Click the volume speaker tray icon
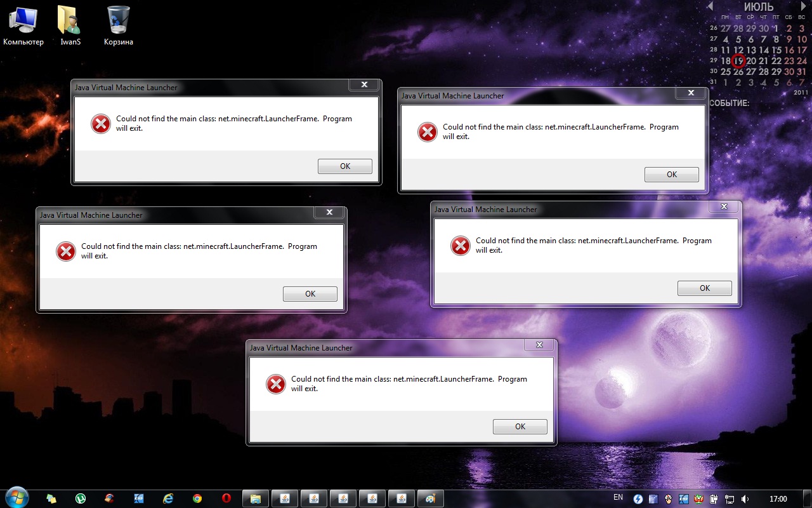Image resolution: width=812 pixels, height=508 pixels. [x=745, y=499]
